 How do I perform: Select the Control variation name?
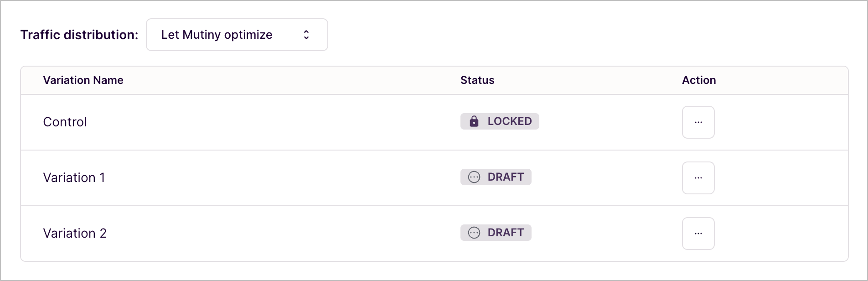[65, 122]
